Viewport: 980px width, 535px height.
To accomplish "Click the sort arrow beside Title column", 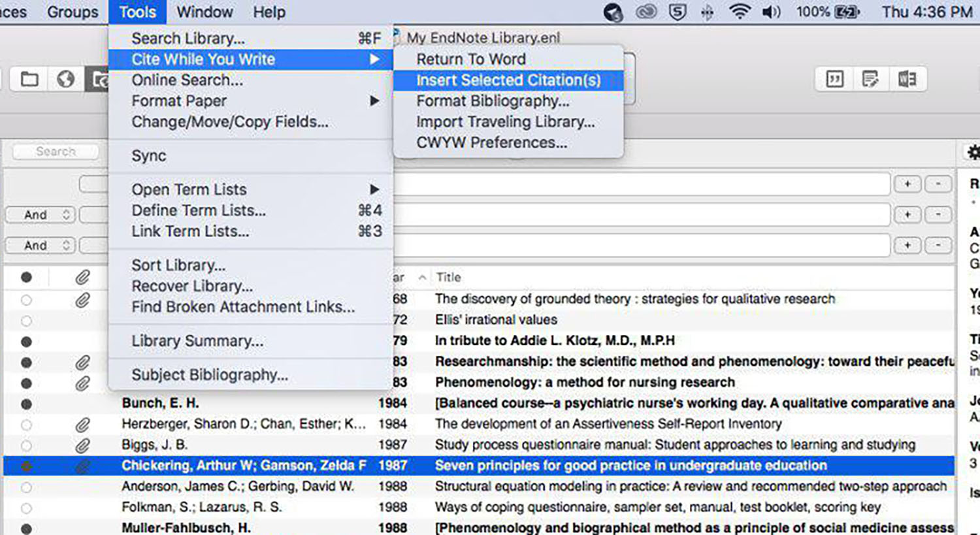I will [423, 278].
